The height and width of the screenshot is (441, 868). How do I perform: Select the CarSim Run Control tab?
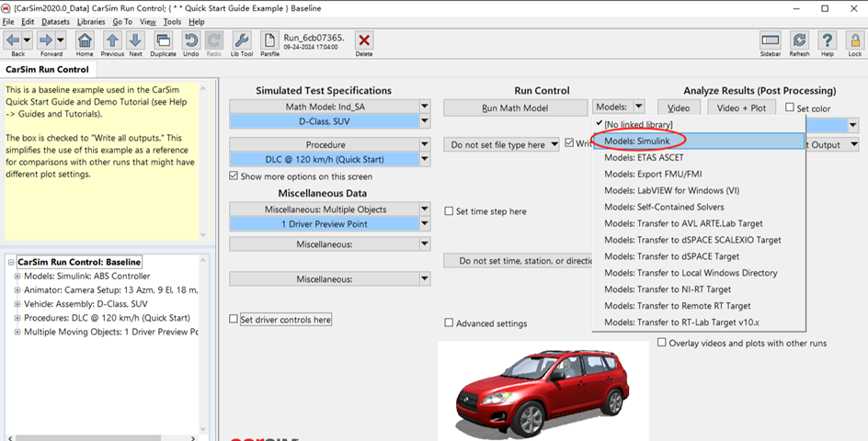48,69
